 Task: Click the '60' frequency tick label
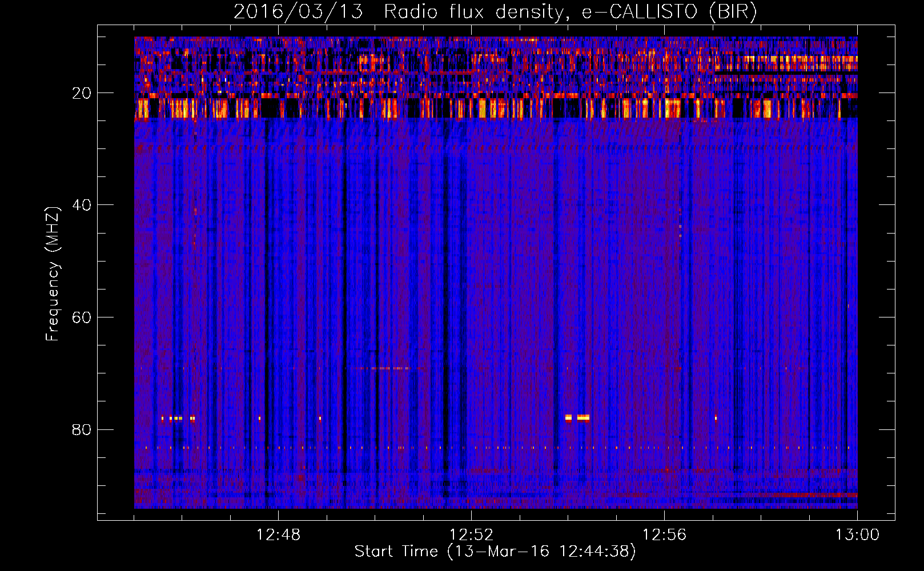82,317
